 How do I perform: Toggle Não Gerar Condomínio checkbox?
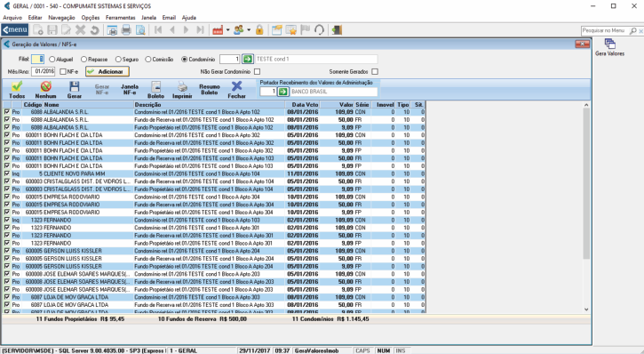[x=257, y=71]
